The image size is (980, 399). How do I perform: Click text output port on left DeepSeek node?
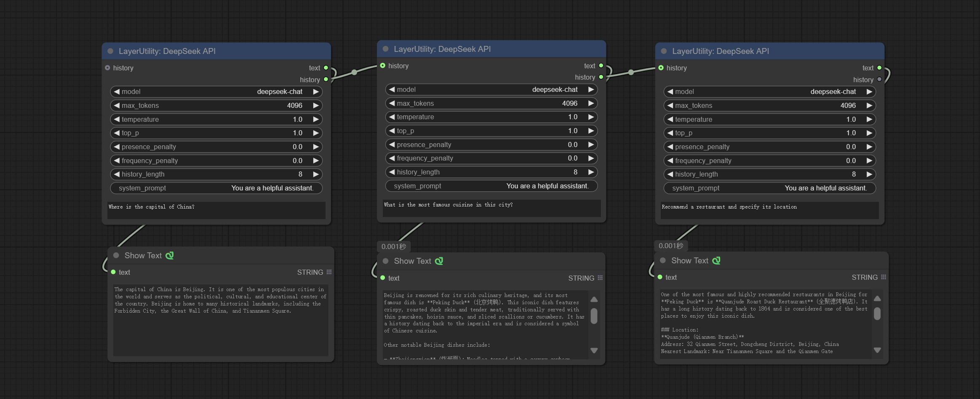click(326, 68)
